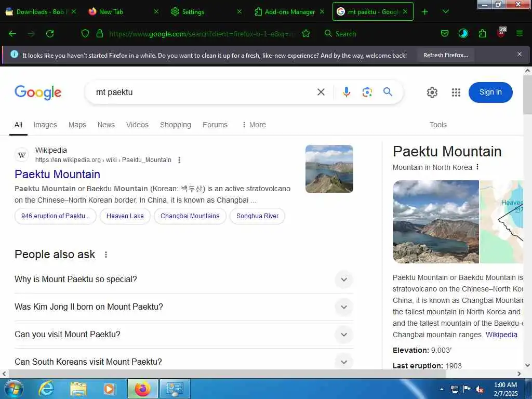Open a new tab with plus icon
The height and width of the screenshot is (399, 532).
tap(425, 12)
